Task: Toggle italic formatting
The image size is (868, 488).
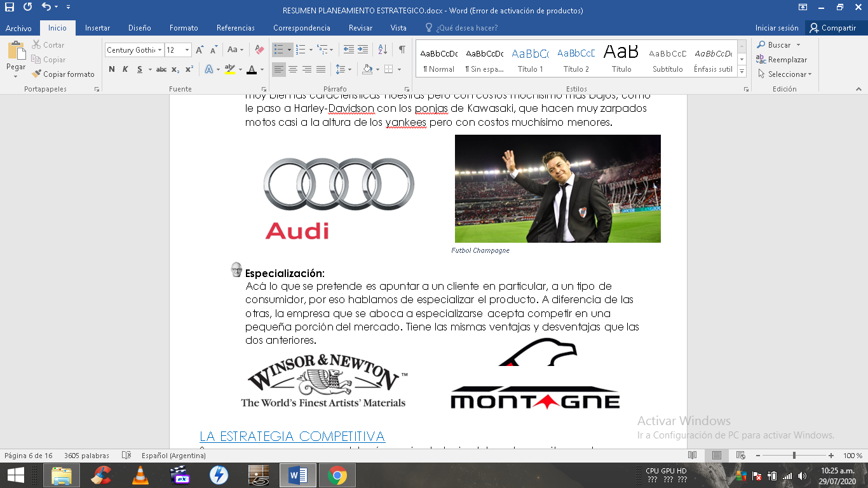Action: point(126,69)
